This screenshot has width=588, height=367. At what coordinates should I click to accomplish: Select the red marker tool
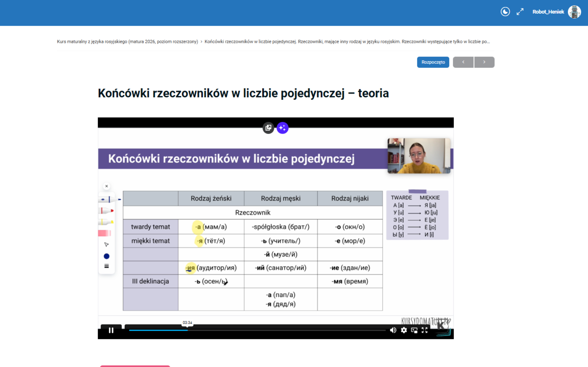(106, 211)
